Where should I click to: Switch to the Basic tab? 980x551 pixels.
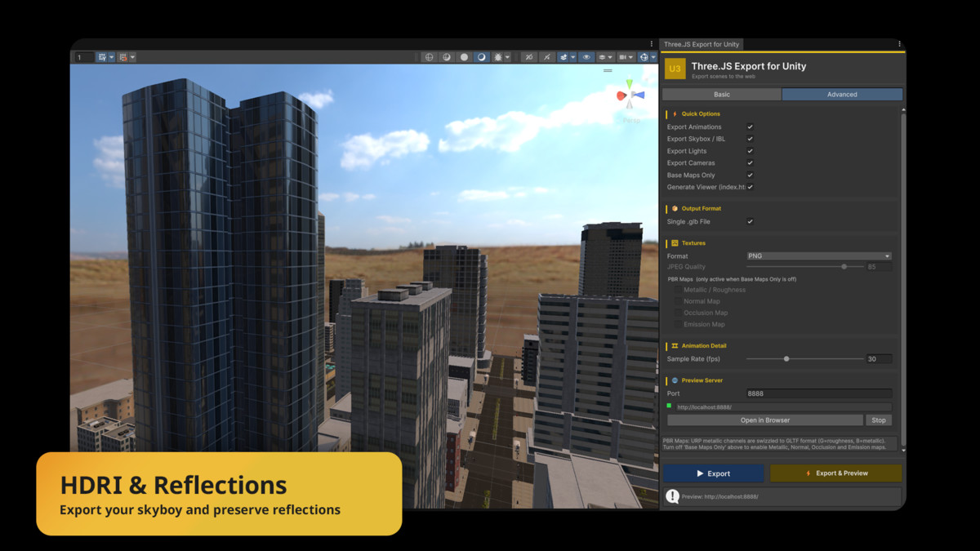[722, 94]
